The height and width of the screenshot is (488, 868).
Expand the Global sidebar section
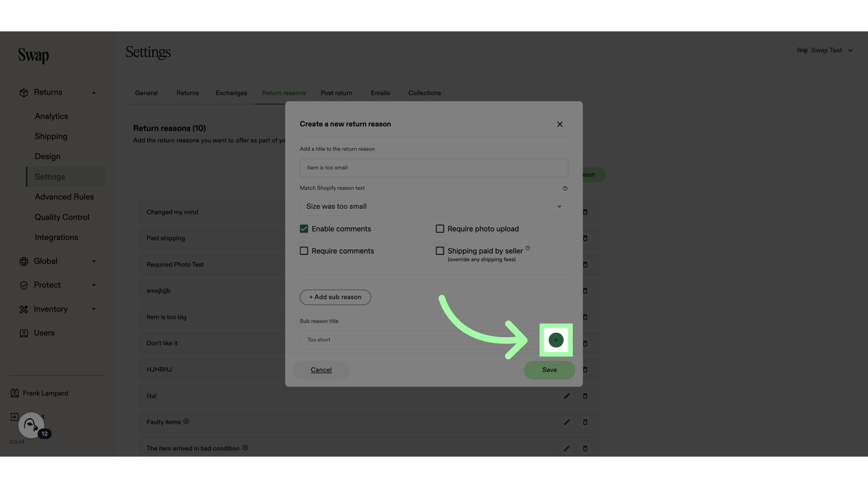coord(94,262)
